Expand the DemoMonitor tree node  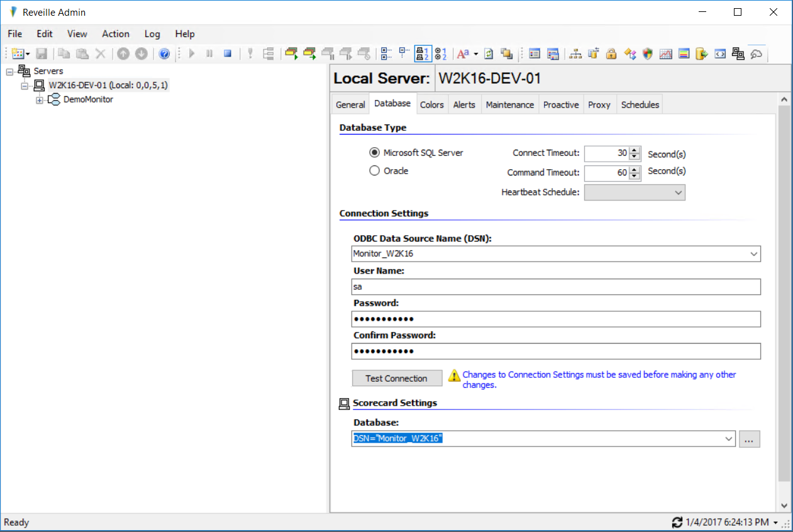pyautogui.click(x=40, y=100)
